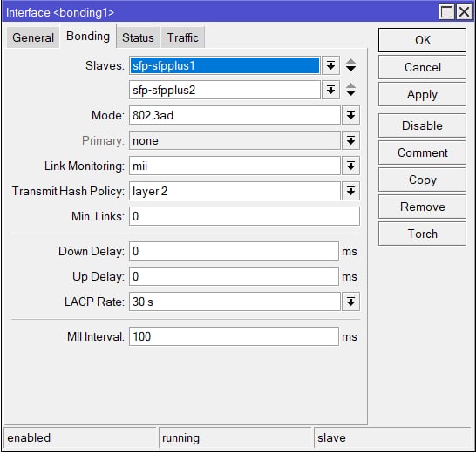This screenshot has height=454, width=476.
Task: Close the Interface bonding1 window
Action: point(464,12)
